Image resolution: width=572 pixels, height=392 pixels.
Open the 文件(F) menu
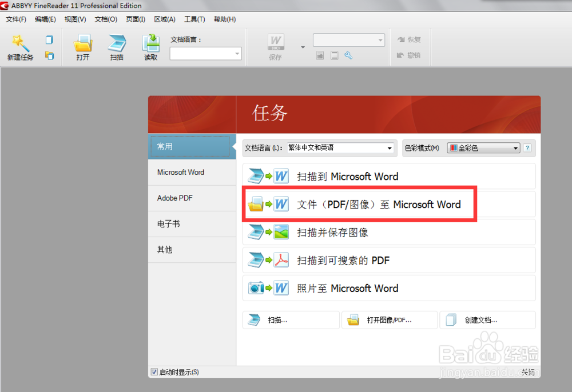[16, 19]
